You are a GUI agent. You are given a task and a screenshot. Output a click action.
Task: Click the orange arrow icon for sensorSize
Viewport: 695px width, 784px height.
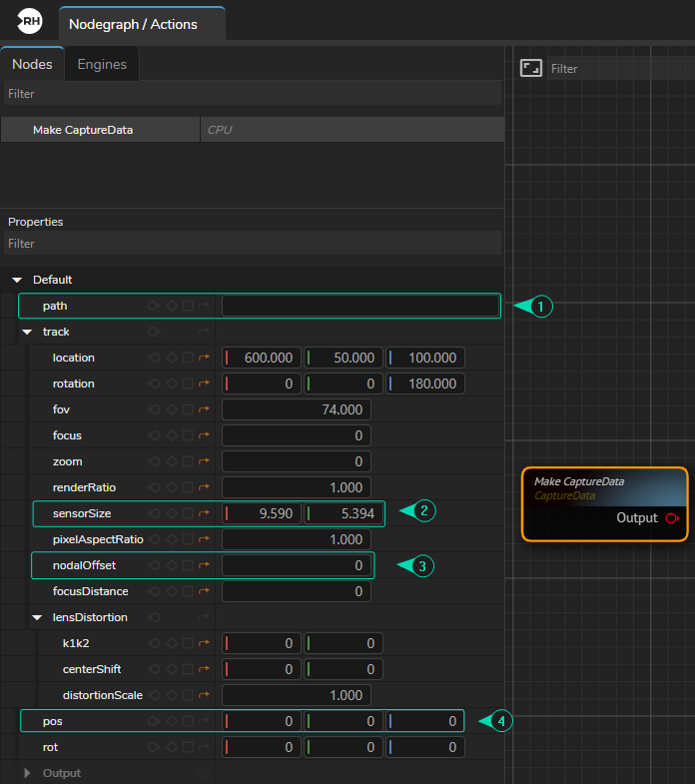pos(205,513)
